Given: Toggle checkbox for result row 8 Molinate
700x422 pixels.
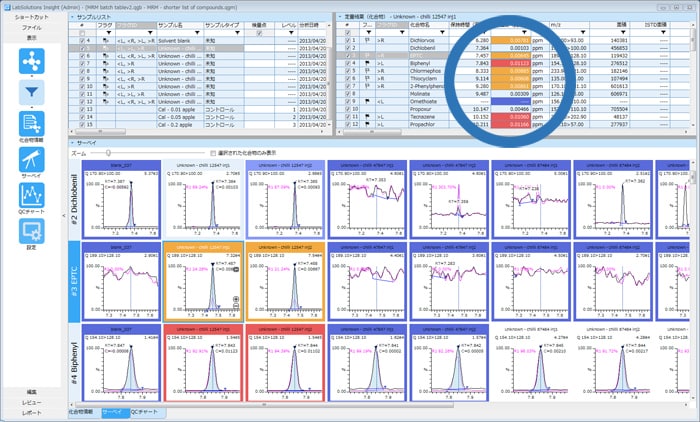Looking at the screenshot, I should tap(348, 94).
